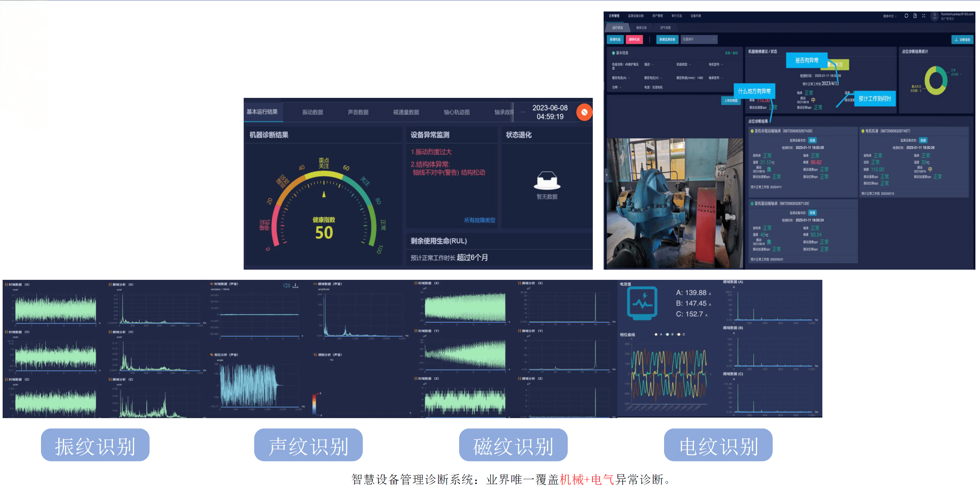Click the refresh icon in the top-right toolbar
The height and width of the screenshot is (492, 980).
(x=906, y=16)
